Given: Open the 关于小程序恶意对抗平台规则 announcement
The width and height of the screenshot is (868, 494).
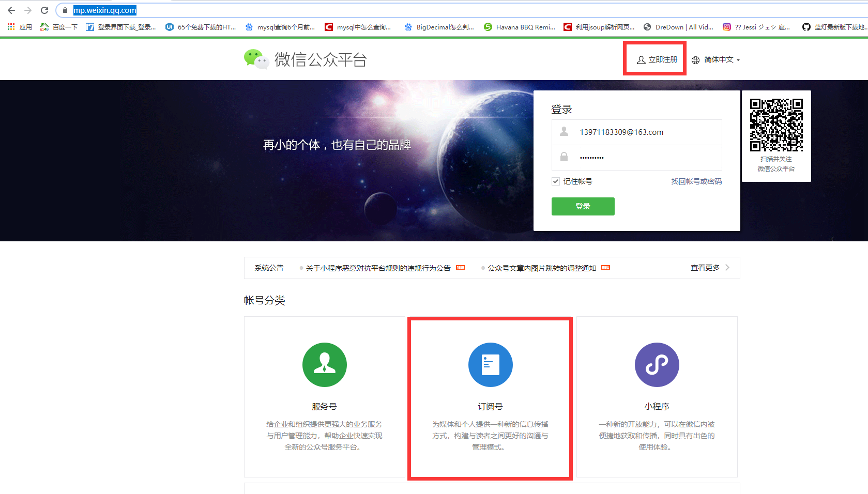Looking at the screenshot, I should pos(378,268).
